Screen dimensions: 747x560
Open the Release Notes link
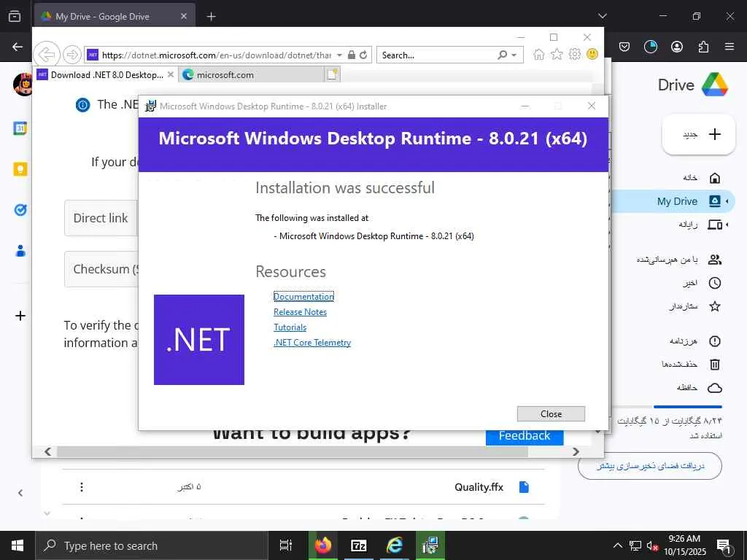tap(300, 312)
